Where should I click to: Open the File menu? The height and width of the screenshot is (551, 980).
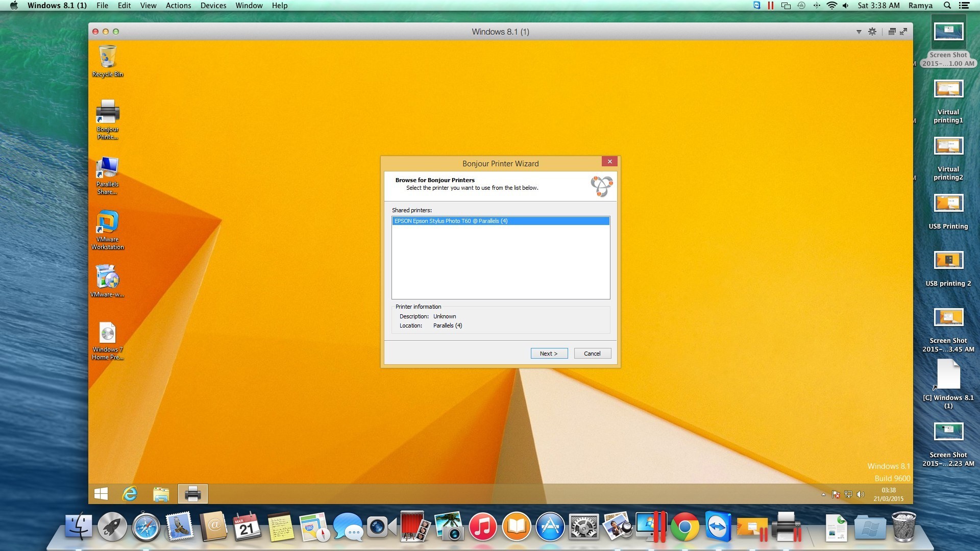tap(103, 6)
